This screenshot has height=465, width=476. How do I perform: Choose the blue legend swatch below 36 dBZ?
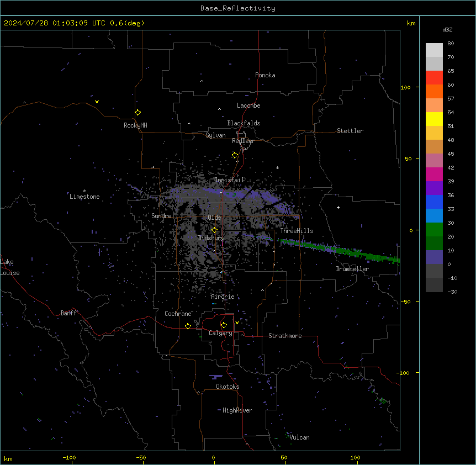(434, 202)
